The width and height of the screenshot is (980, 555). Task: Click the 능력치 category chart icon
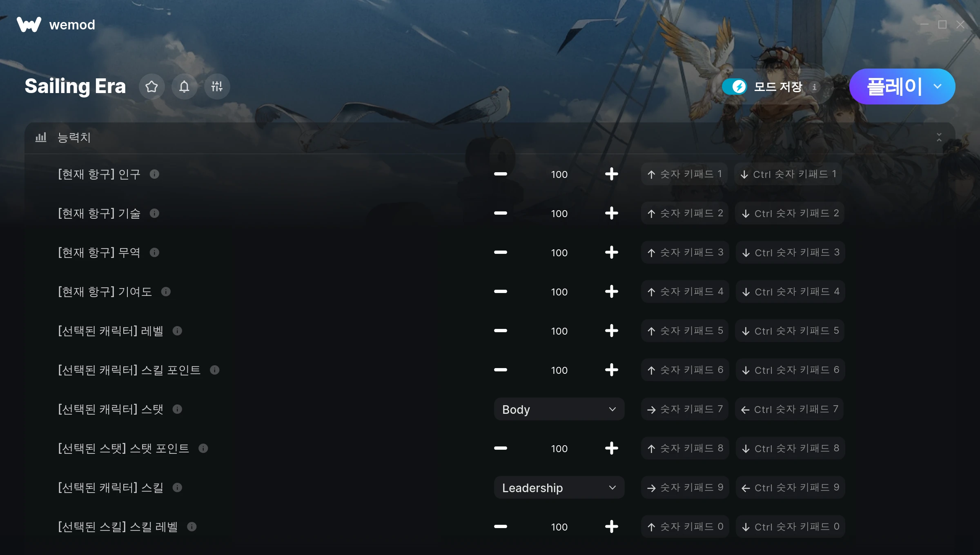[x=41, y=137]
